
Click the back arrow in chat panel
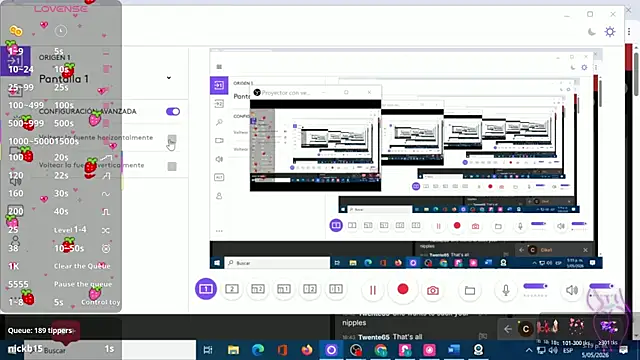(x=507, y=329)
